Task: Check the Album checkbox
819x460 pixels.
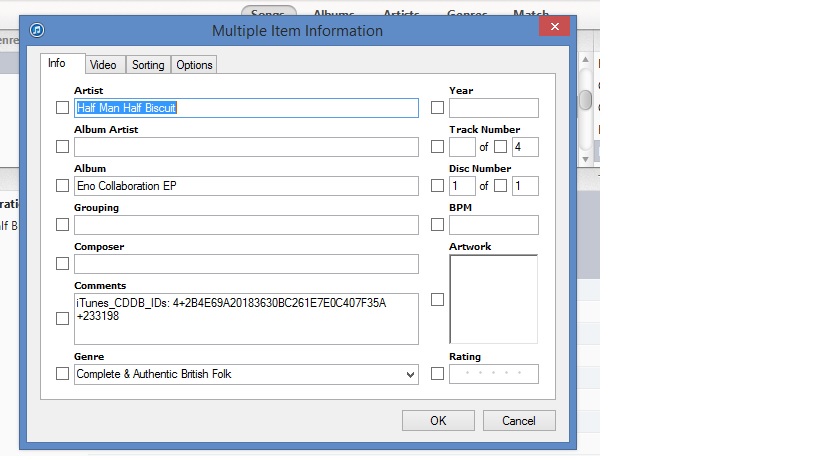Action: 62,186
